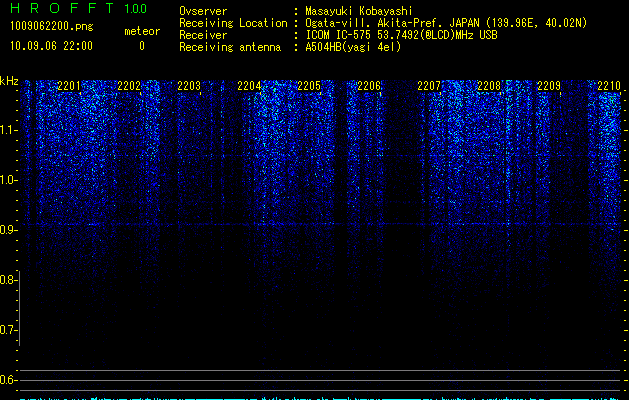Click the Receiver field label
The height and width of the screenshot is (400, 629).
203,35
